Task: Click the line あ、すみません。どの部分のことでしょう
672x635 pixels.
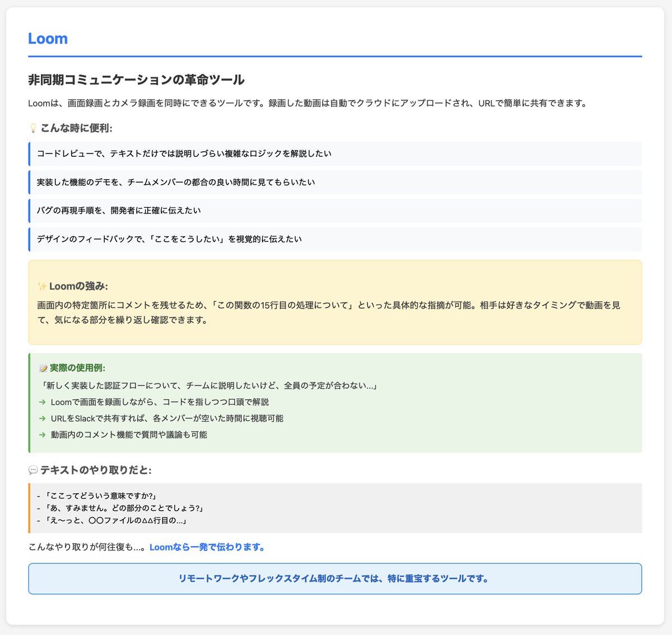Action: (120, 508)
